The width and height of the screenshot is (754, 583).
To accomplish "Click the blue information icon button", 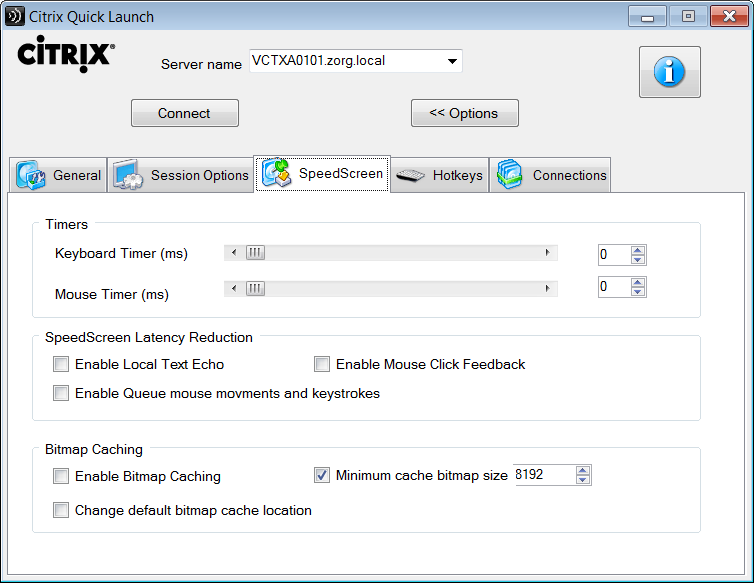I will click(x=669, y=72).
